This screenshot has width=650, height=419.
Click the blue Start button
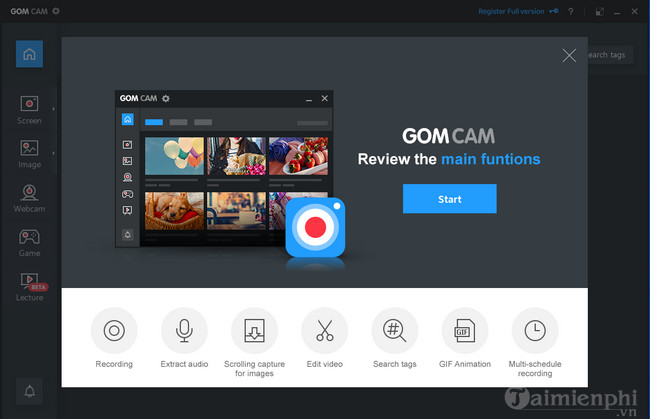click(x=450, y=199)
